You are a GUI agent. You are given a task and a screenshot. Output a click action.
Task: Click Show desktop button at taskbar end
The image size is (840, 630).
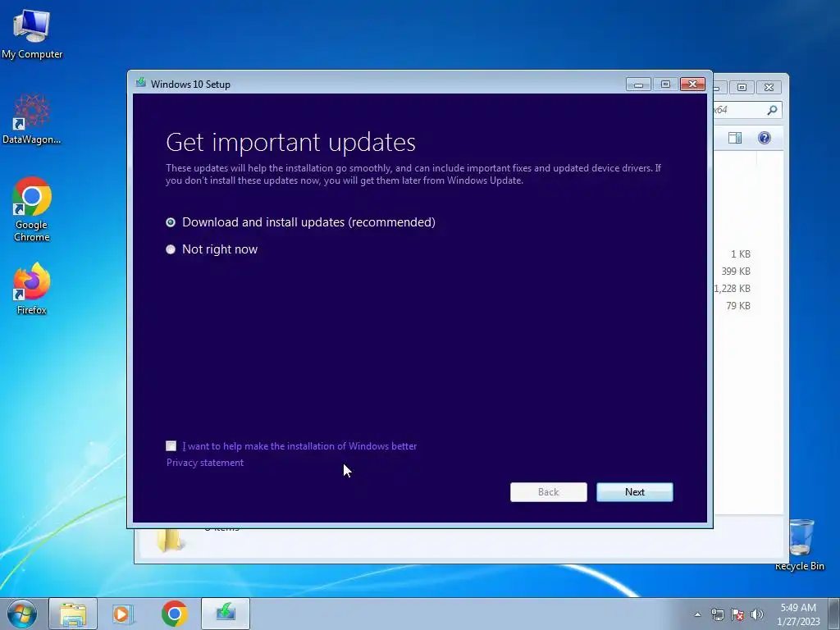click(x=833, y=614)
